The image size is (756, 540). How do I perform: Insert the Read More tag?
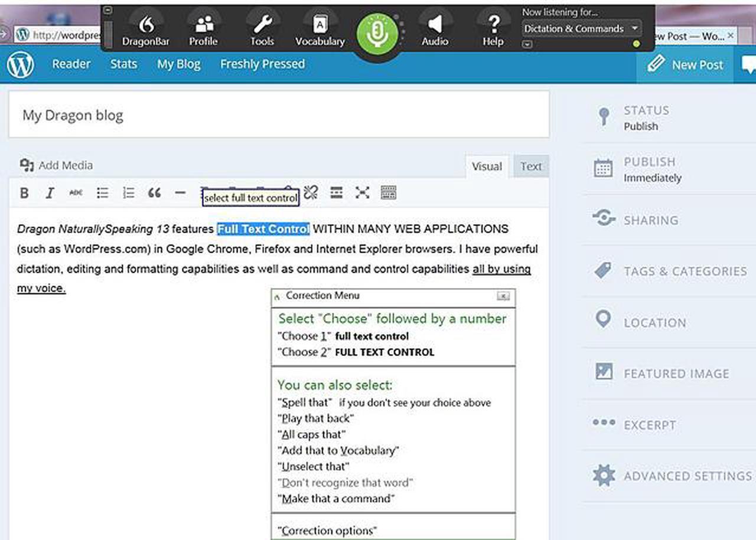click(337, 192)
